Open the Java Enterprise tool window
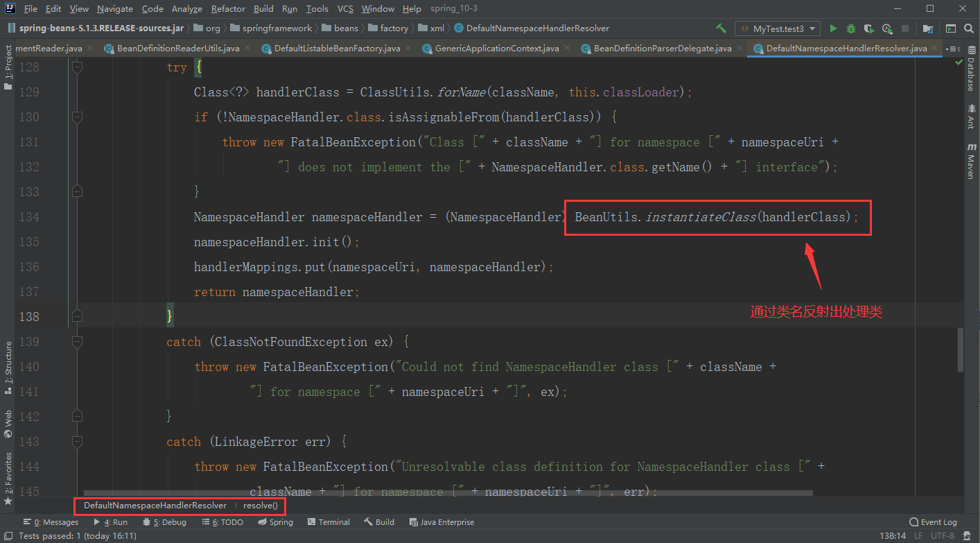 [x=442, y=522]
